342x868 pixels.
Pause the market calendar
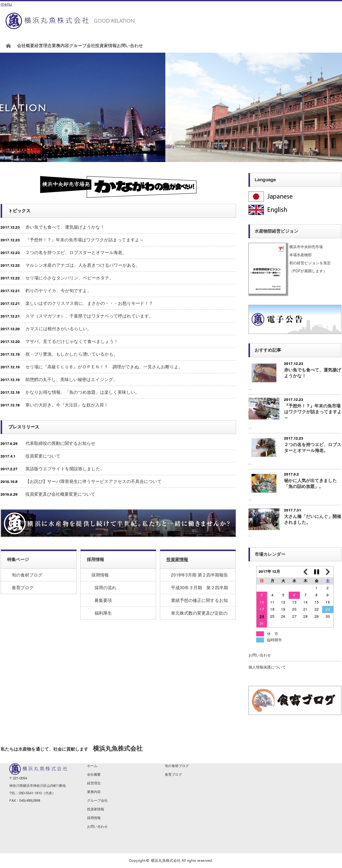pos(316,572)
